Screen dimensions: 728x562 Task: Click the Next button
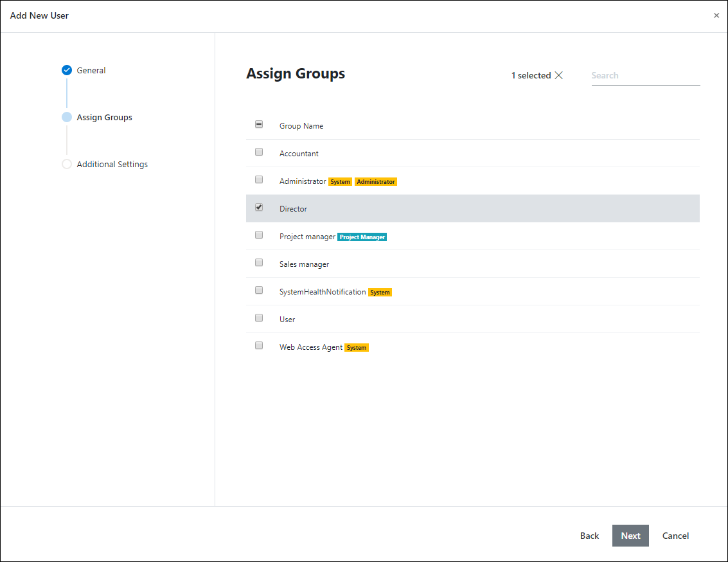tap(630, 536)
